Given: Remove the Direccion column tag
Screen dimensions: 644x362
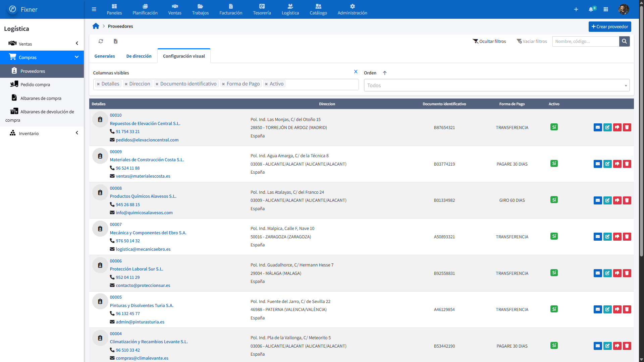Looking at the screenshot, I should (126, 84).
